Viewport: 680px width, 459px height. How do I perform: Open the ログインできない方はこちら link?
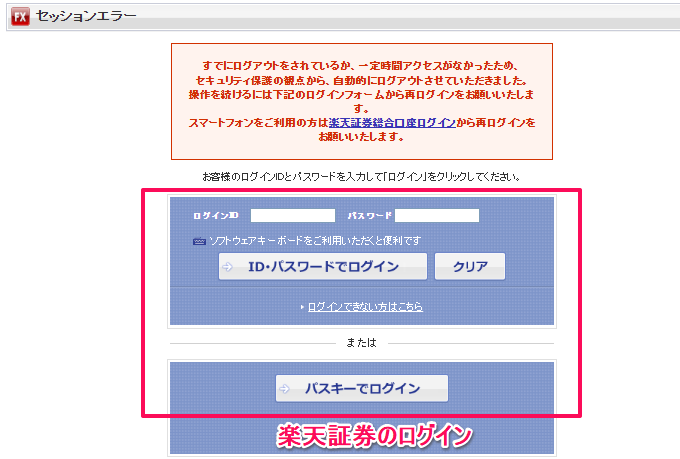click(x=365, y=307)
